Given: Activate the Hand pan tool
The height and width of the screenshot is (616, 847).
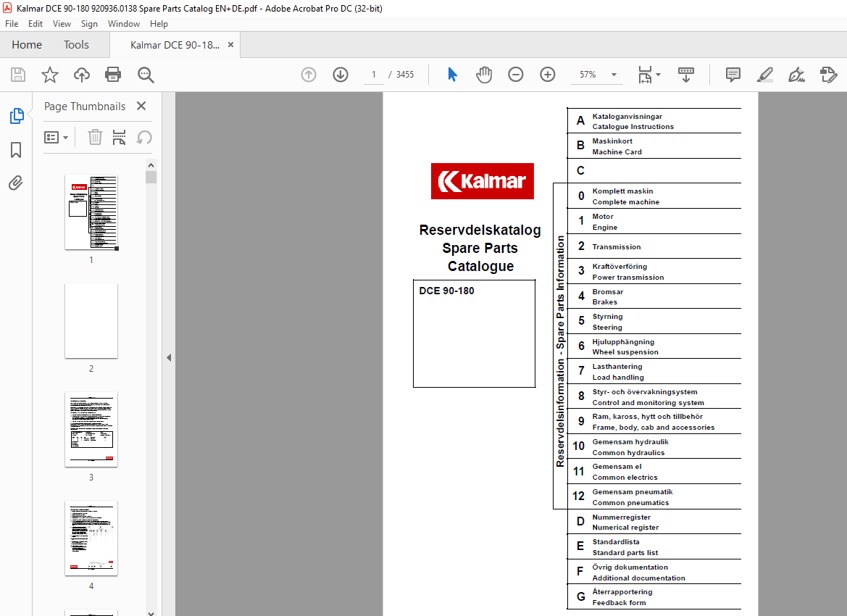Looking at the screenshot, I should point(484,75).
